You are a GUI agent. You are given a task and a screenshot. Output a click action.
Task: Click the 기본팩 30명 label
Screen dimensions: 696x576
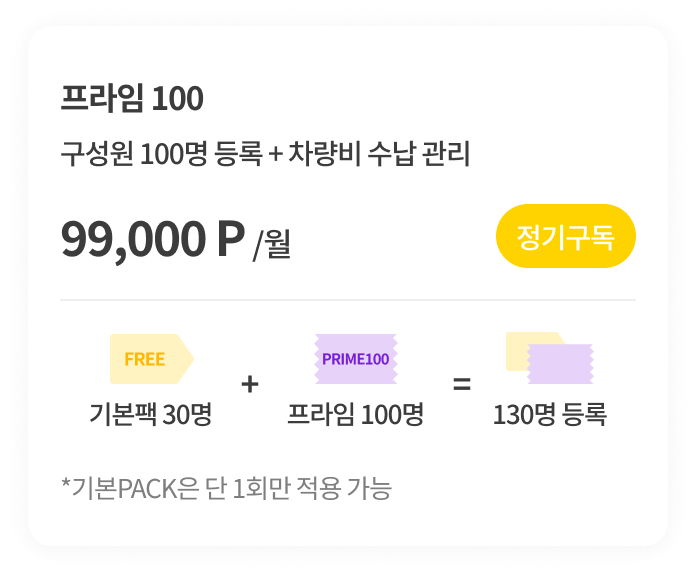point(151,414)
